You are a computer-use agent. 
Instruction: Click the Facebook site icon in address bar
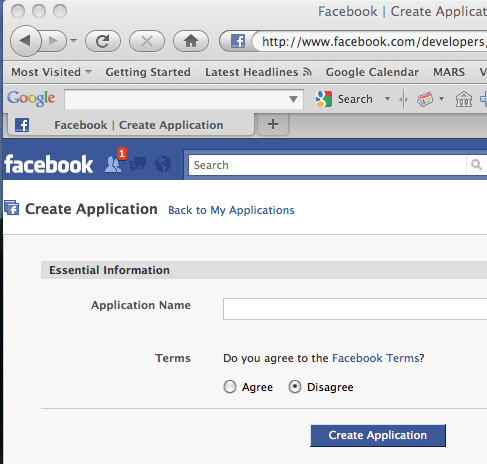click(x=238, y=41)
